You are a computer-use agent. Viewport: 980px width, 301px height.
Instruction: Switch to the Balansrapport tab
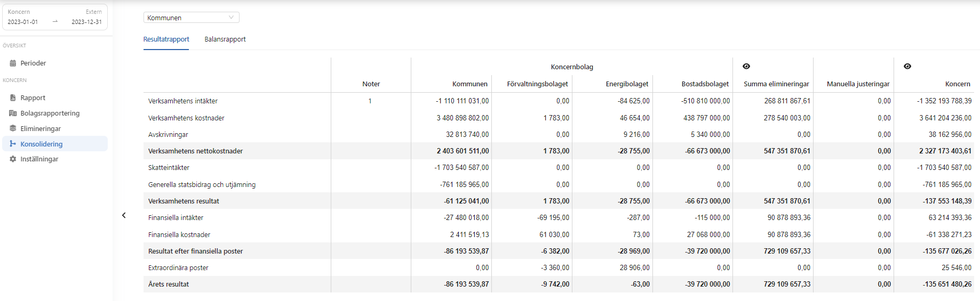click(225, 39)
